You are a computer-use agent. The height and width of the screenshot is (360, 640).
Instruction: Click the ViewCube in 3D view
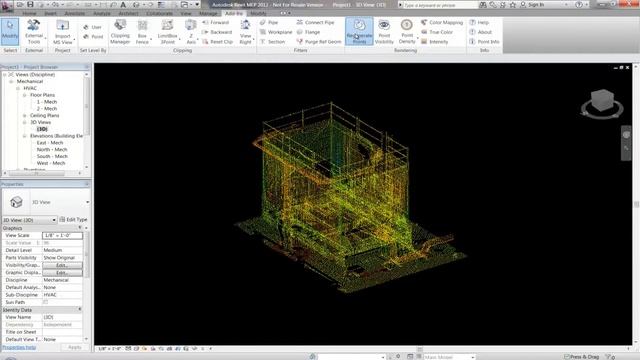click(x=602, y=101)
